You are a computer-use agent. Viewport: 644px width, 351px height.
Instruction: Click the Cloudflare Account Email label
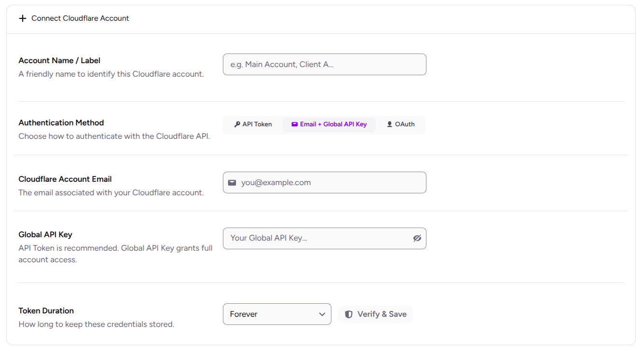(x=65, y=179)
